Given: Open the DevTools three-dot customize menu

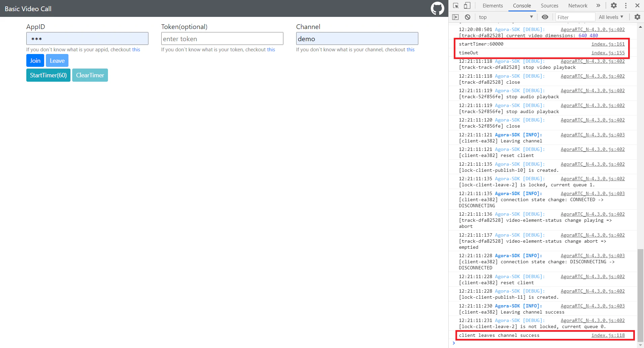Looking at the screenshot, I should (626, 6).
